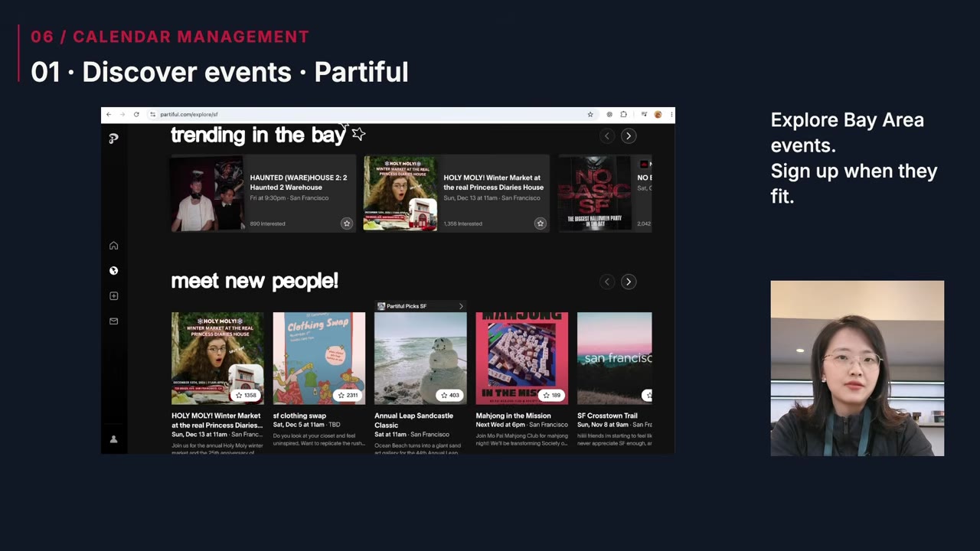Open the sf clothing swap event title
Viewport: 980px width, 551px height.
point(299,416)
